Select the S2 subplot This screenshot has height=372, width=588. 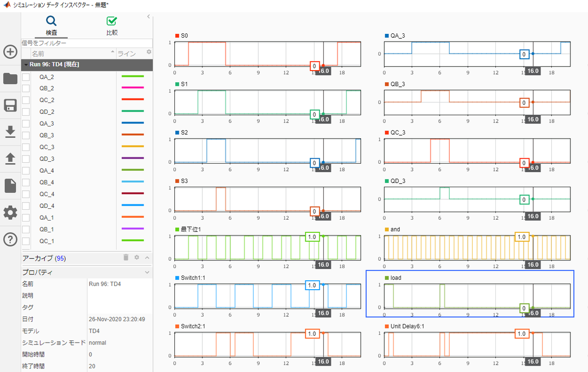pos(268,150)
